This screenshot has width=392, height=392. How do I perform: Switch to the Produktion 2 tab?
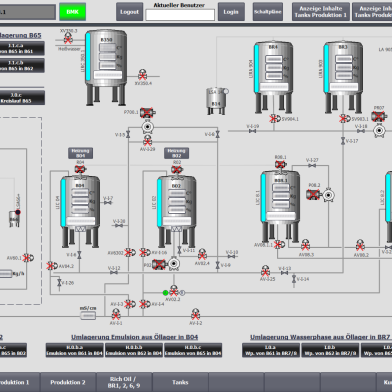tap(68, 382)
